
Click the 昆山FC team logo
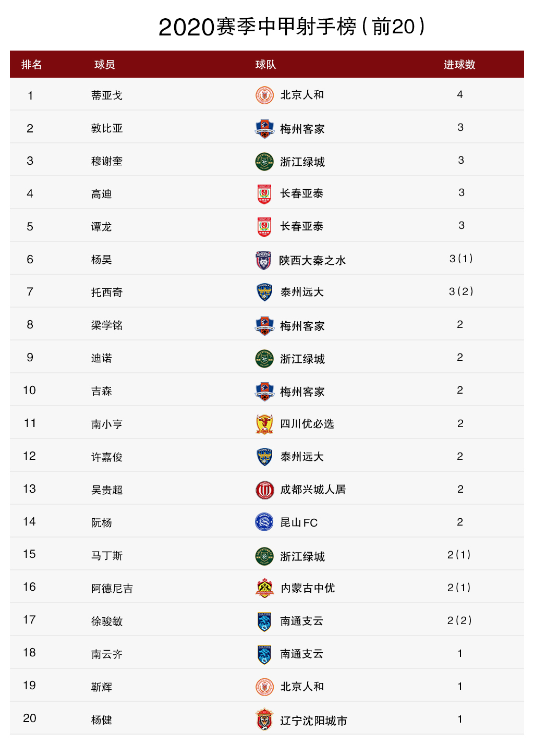264,522
